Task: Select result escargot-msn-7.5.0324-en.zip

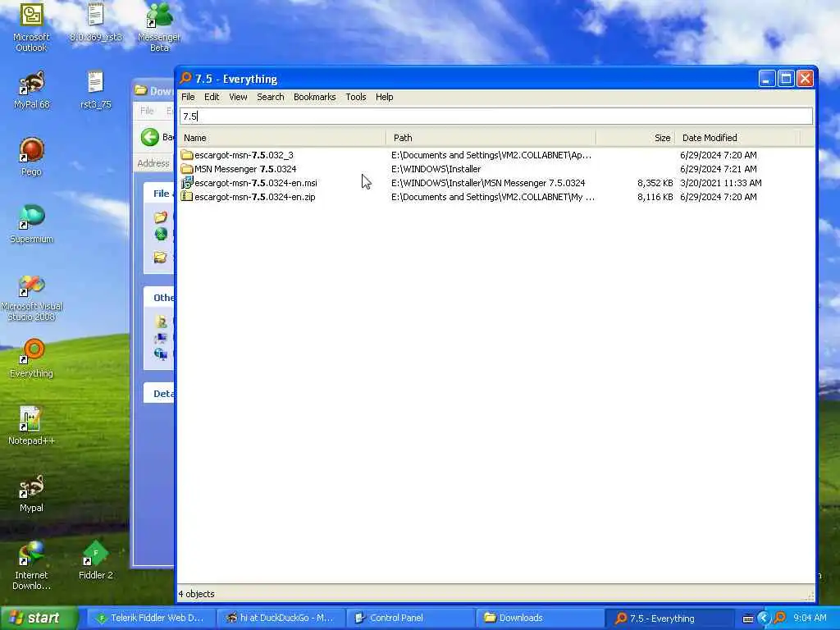Action: click(255, 197)
